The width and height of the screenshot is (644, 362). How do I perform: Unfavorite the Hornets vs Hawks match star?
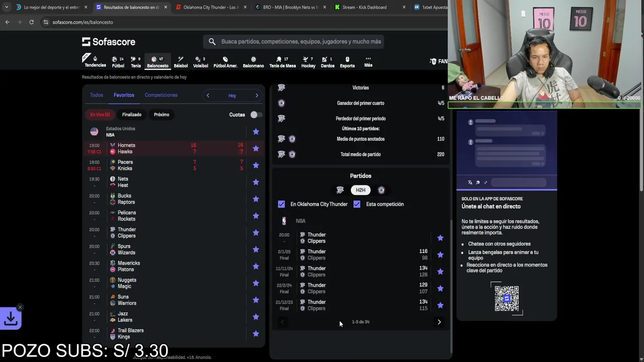256,148
